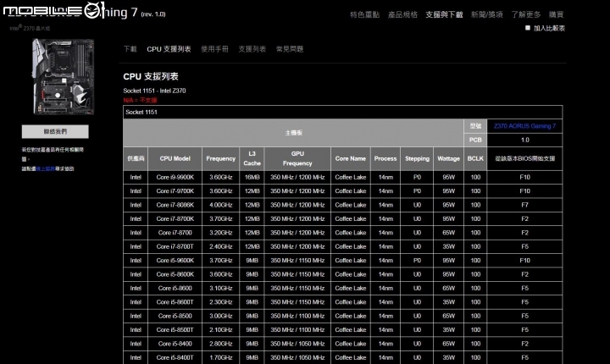Click the Mobile01 logo watermark header
Viewport: 610px width, 364px height.
pyautogui.click(x=54, y=11)
